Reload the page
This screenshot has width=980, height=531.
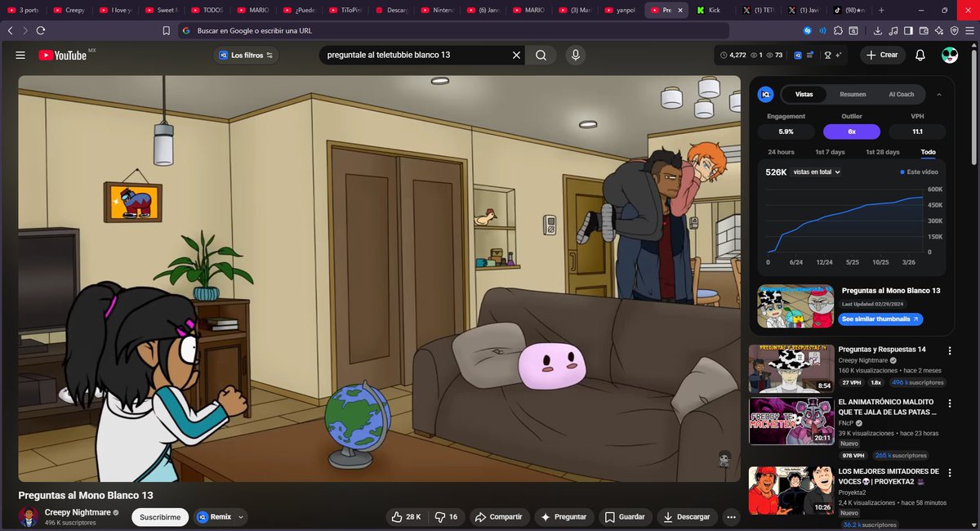tap(40, 30)
